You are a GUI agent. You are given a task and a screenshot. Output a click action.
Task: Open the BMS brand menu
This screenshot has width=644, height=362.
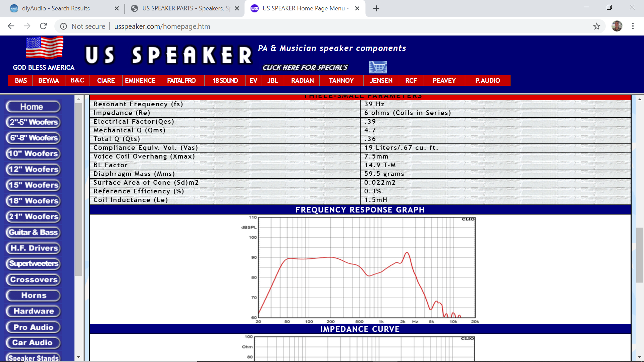pos(20,80)
